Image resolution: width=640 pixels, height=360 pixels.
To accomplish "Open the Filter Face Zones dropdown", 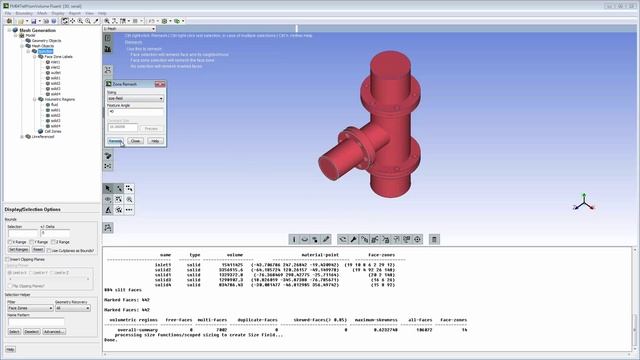I will click(31, 308).
